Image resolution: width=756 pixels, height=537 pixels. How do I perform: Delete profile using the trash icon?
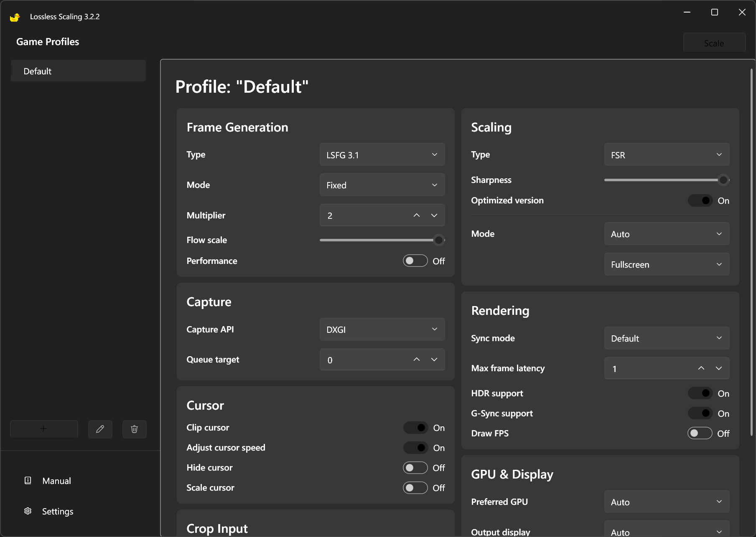tap(135, 429)
